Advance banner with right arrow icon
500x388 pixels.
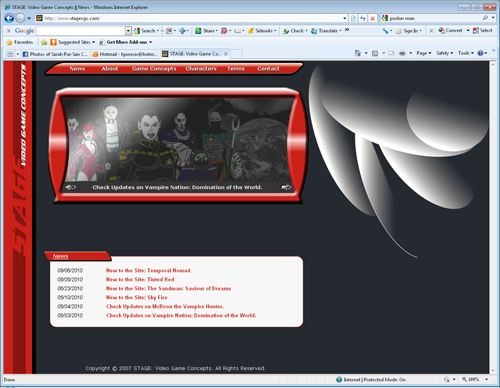click(x=286, y=187)
